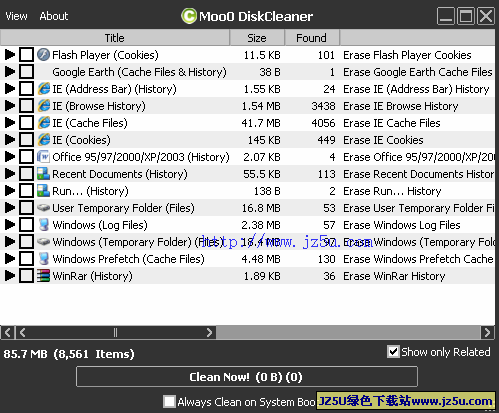Click the IE Browse History icon

point(43,106)
